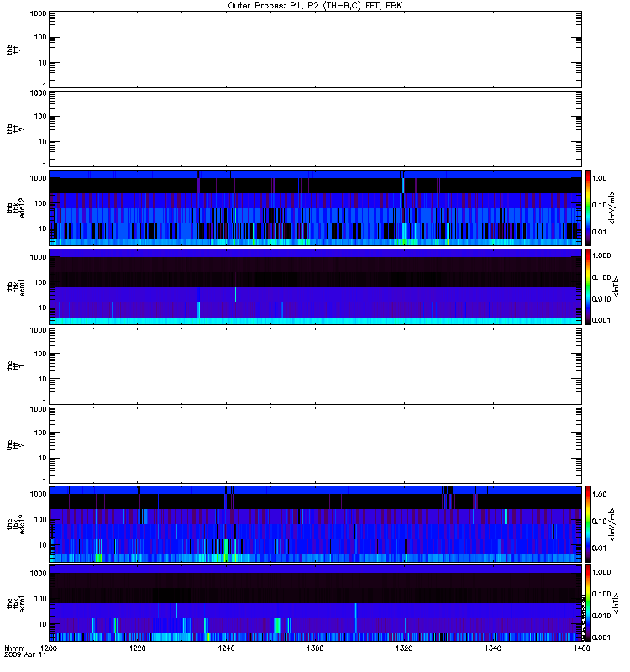Click the 10 y-axis label of thb fbk edc12
Screen dimensions: 630x672
tap(43, 228)
